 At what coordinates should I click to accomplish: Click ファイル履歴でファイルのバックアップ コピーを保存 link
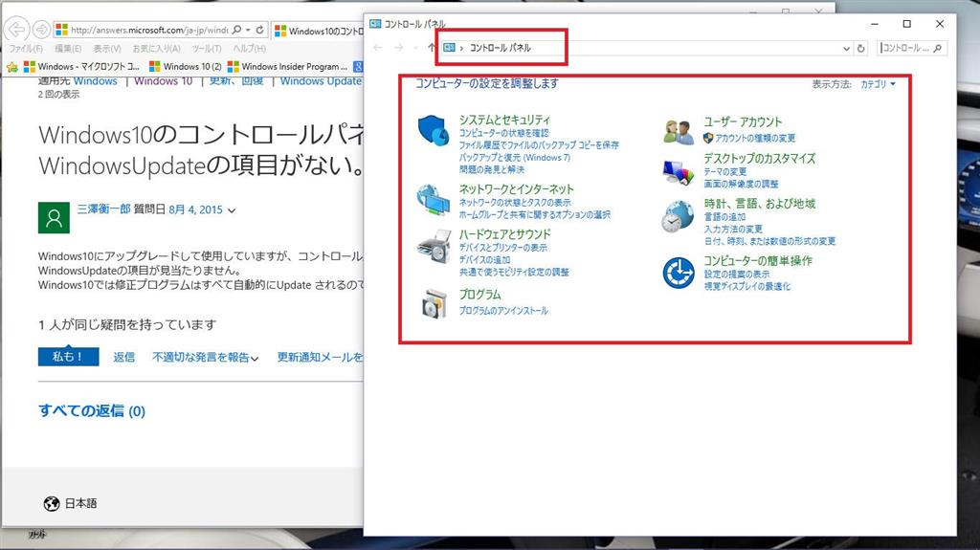539,145
